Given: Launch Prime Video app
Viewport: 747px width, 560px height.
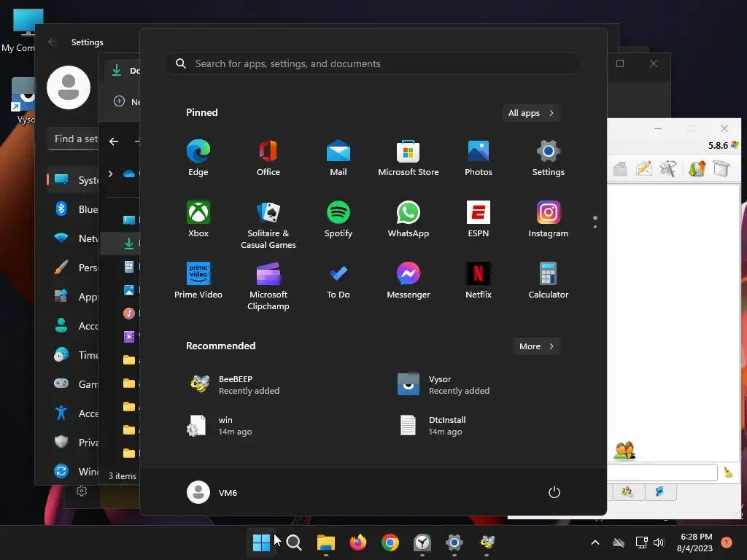Looking at the screenshot, I should [198, 281].
